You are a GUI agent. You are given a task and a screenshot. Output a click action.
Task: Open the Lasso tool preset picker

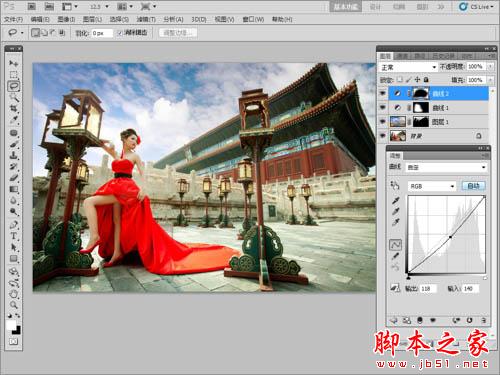[16, 33]
